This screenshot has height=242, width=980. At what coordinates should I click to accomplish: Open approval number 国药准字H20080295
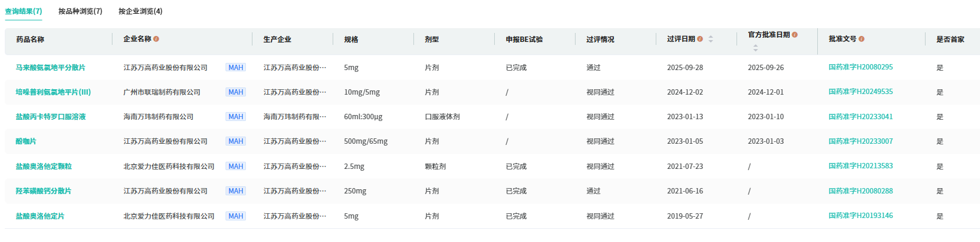[860, 67]
